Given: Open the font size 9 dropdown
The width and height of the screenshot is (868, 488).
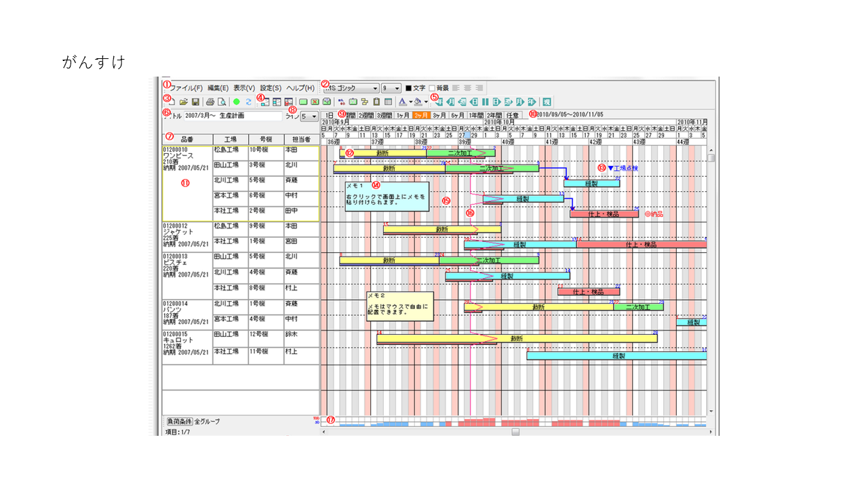Looking at the screenshot, I should click(x=391, y=87).
